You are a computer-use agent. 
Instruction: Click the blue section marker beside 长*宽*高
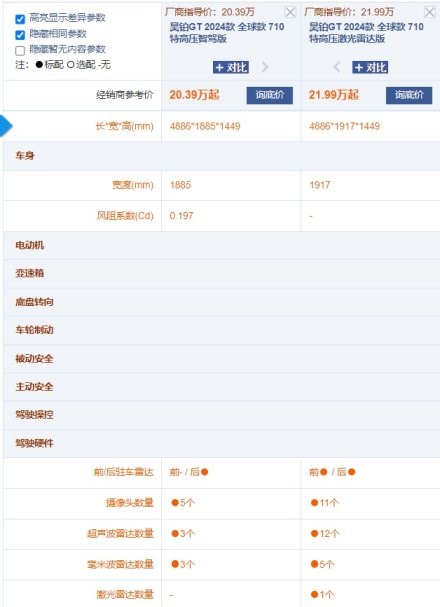pos(6,126)
